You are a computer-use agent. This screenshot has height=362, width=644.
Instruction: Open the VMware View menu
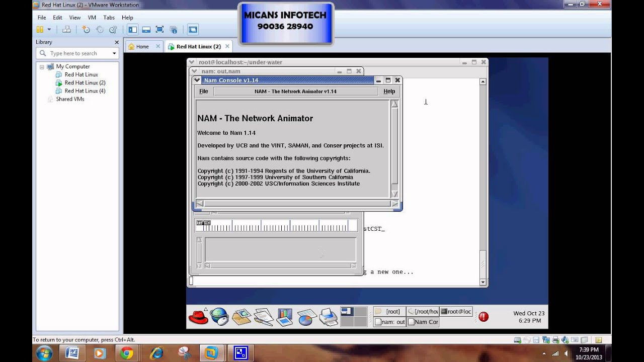click(x=75, y=18)
